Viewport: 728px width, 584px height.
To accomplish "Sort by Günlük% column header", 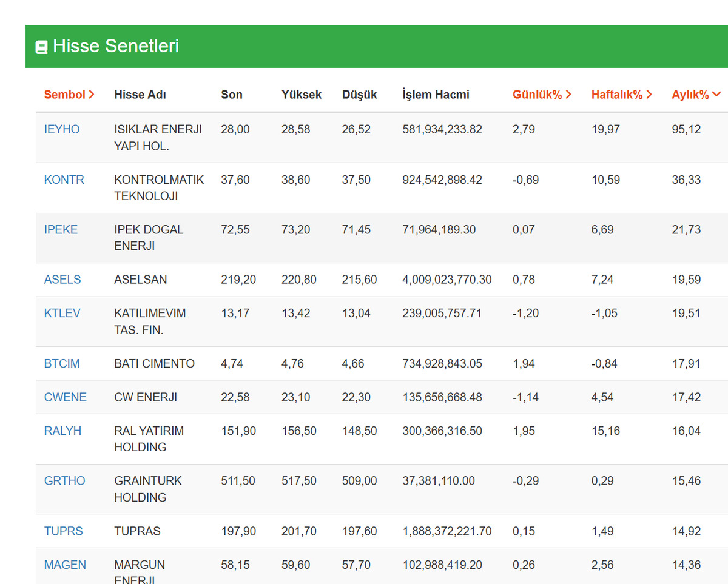I will 542,95.
